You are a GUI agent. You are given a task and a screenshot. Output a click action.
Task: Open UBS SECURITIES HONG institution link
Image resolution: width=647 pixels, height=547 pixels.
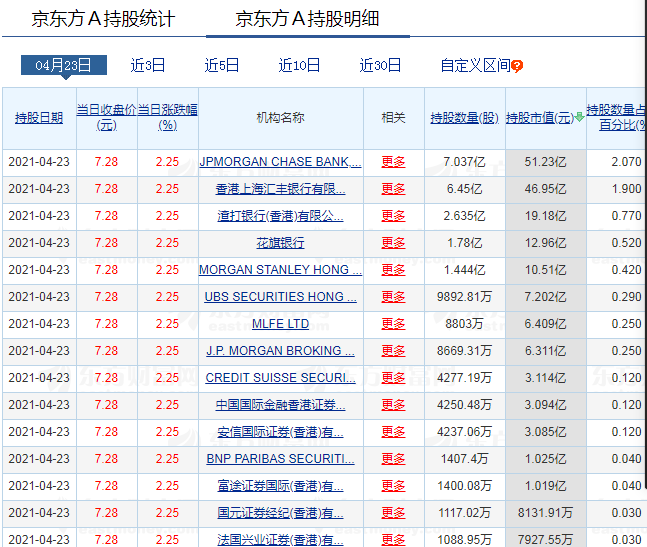pyautogui.click(x=280, y=297)
